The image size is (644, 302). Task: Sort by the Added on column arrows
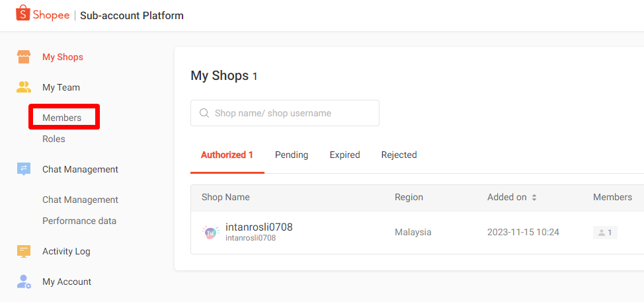[534, 198]
